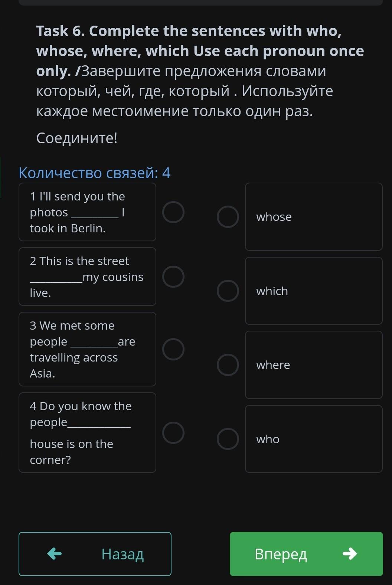Select connector circle beside sentence 1 about photos
Screen dimensions: 392x585
[x=173, y=212]
